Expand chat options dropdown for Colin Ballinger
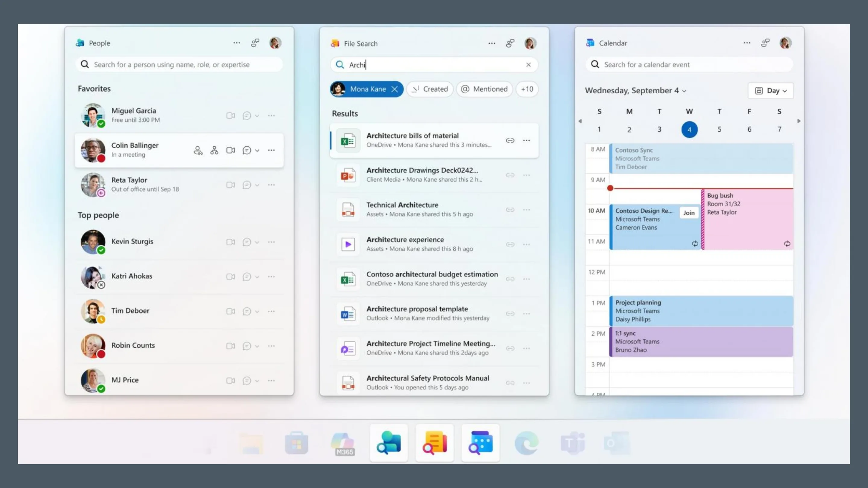 coord(257,151)
